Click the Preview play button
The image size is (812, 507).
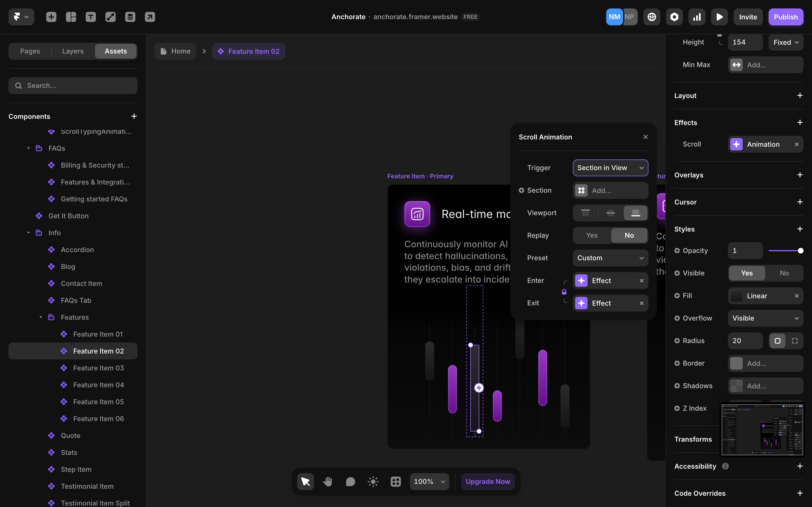(x=719, y=17)
